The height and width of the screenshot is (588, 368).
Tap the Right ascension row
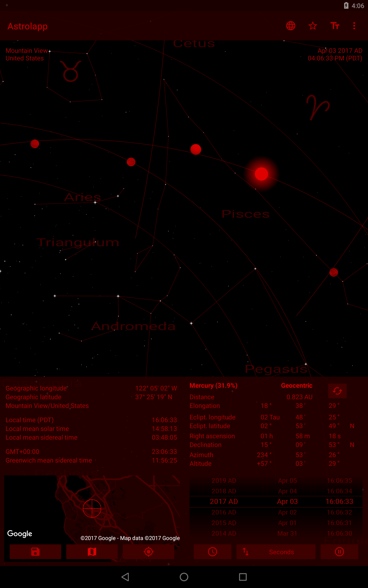click(265, 436)
